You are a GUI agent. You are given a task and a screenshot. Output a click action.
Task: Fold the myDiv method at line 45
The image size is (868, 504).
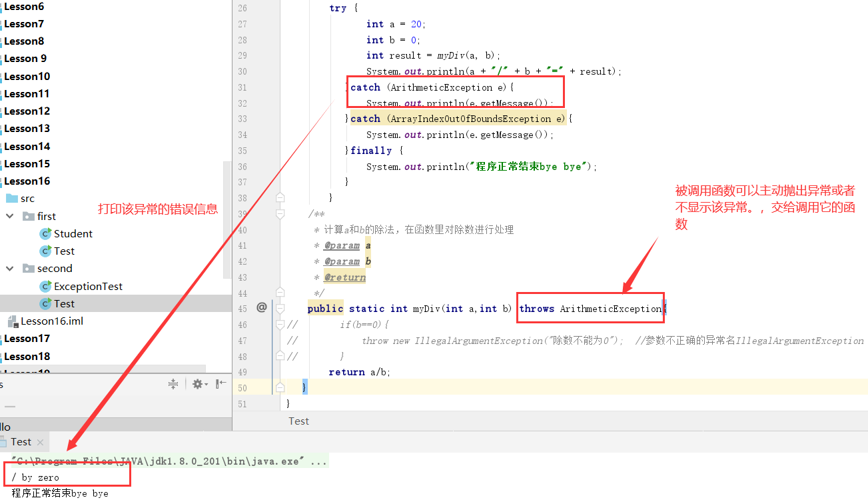point(280,308)
